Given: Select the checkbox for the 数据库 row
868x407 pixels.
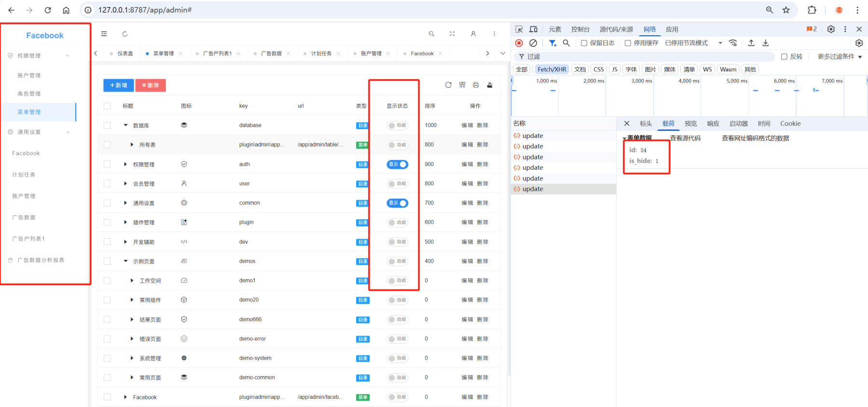Looking at the screenshot, I should tap(107, 125).
